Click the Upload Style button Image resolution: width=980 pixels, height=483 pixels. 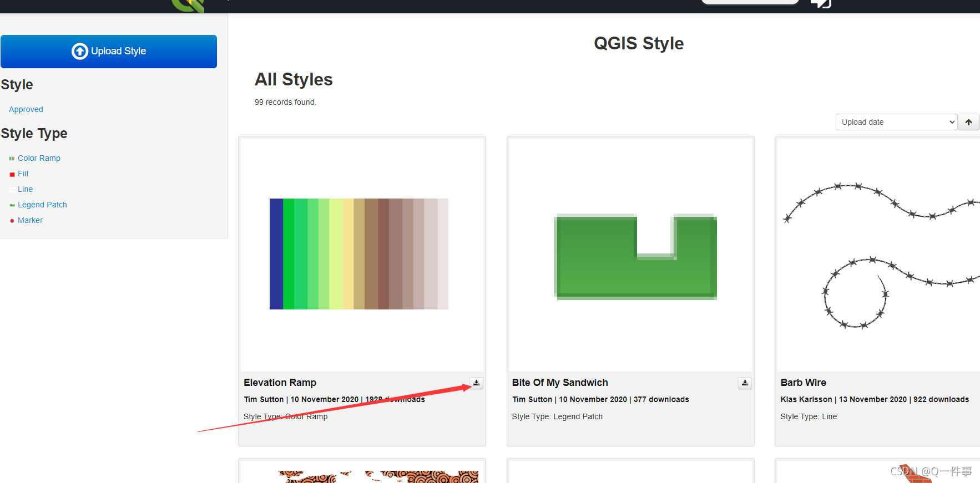point(109,52)
